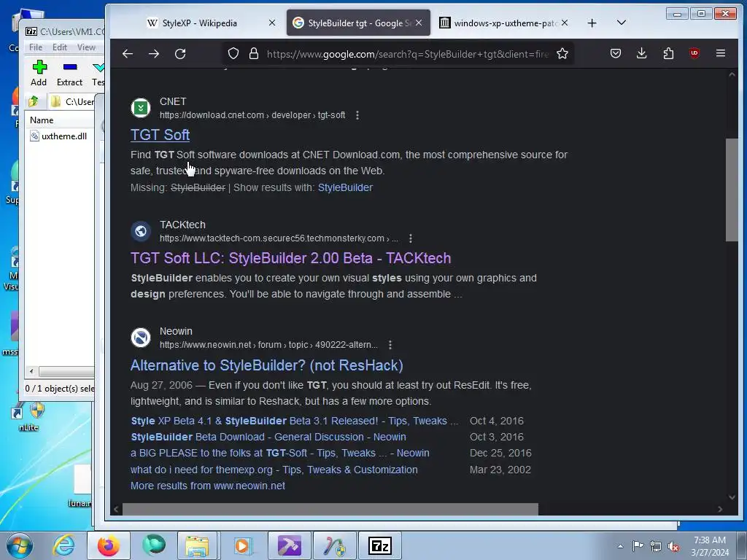Click muted volume tray icon

point(673,546)
